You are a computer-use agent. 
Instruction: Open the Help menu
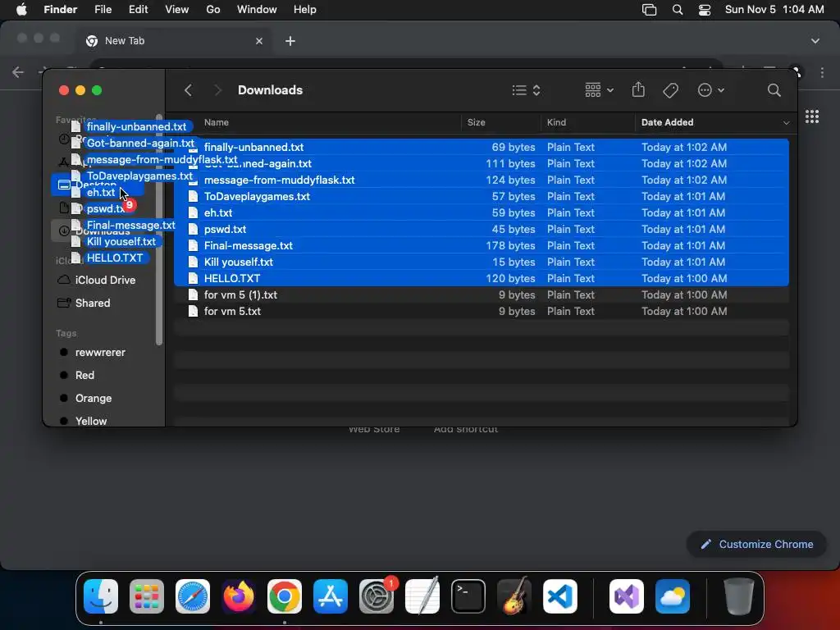point(305,10)
